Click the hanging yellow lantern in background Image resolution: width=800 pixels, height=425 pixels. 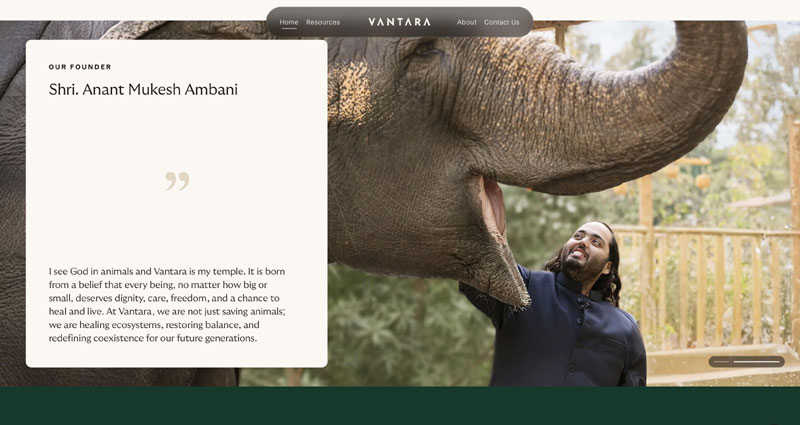pos(703,181)
